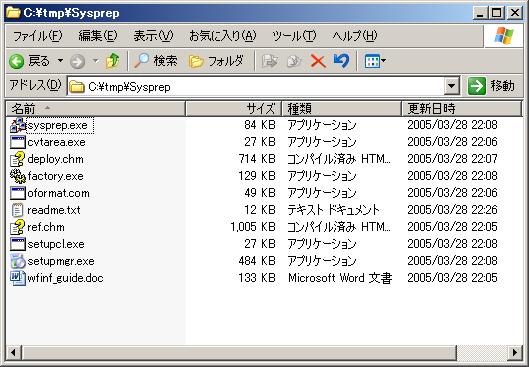Click the wfinf_guide.doc file name
529x367 pixels.
[x=65, y=278]
